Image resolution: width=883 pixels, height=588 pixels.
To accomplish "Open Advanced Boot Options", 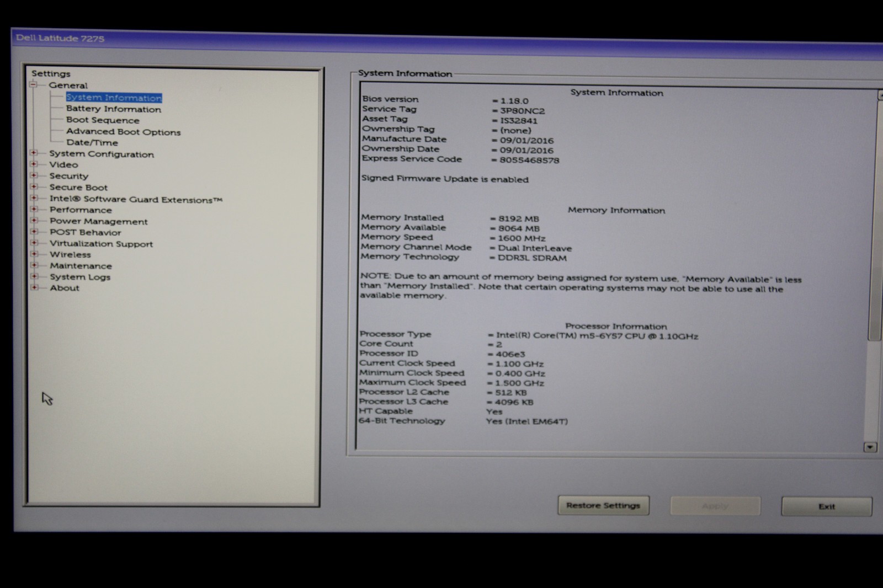I will click(x=123, y=132).
